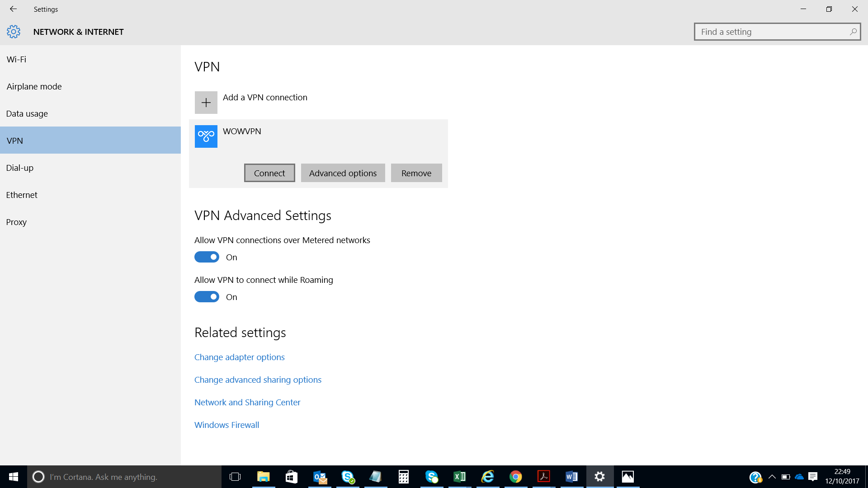This screenshot has width=868, height=488.
Task: Click the OneDrive cloud tray icon
Action: 799,477
